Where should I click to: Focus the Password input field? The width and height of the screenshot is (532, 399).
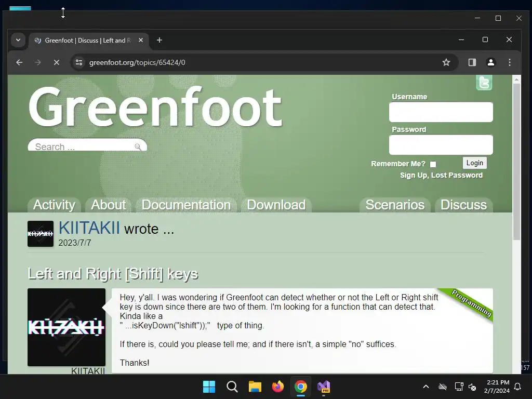[441, 144]
